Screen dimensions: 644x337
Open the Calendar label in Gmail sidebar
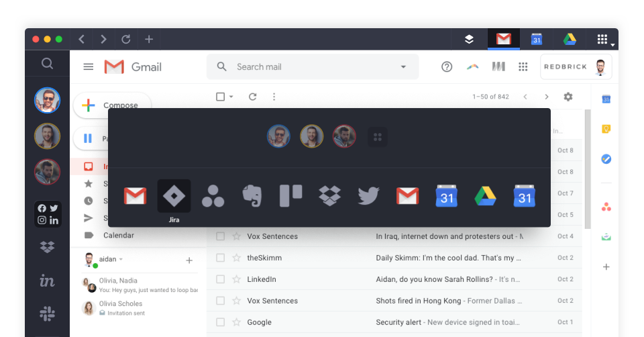(119, 235)
